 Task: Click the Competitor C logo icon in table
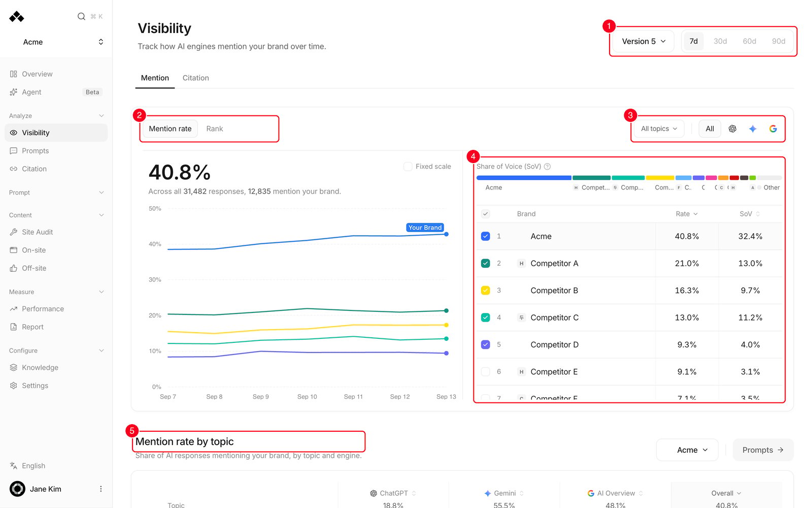(521, 317)
